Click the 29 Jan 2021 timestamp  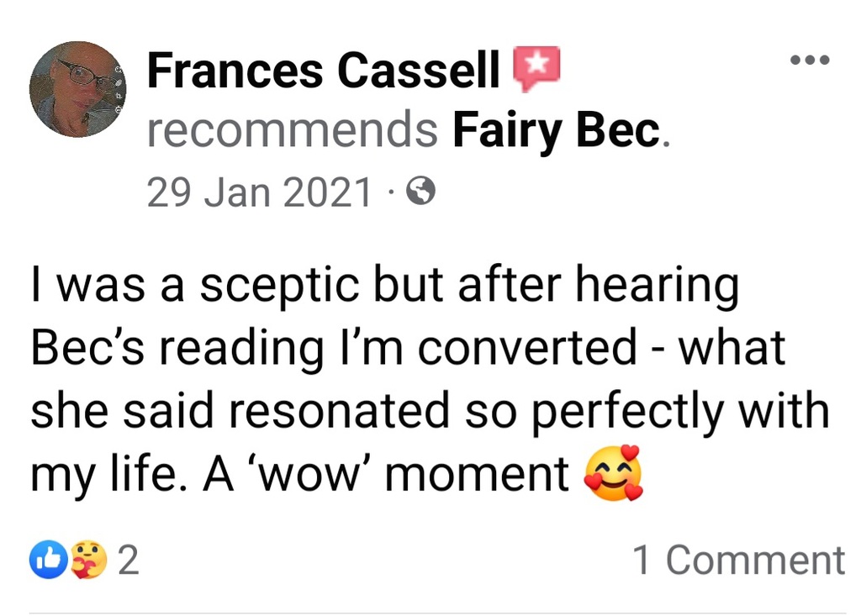point(259,193)
